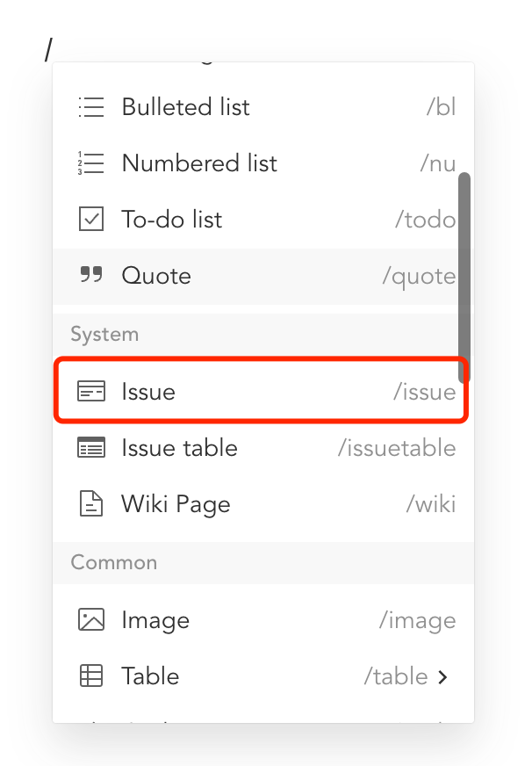
Task: Click the /issue shortcut text
Action: click(425, 392)
